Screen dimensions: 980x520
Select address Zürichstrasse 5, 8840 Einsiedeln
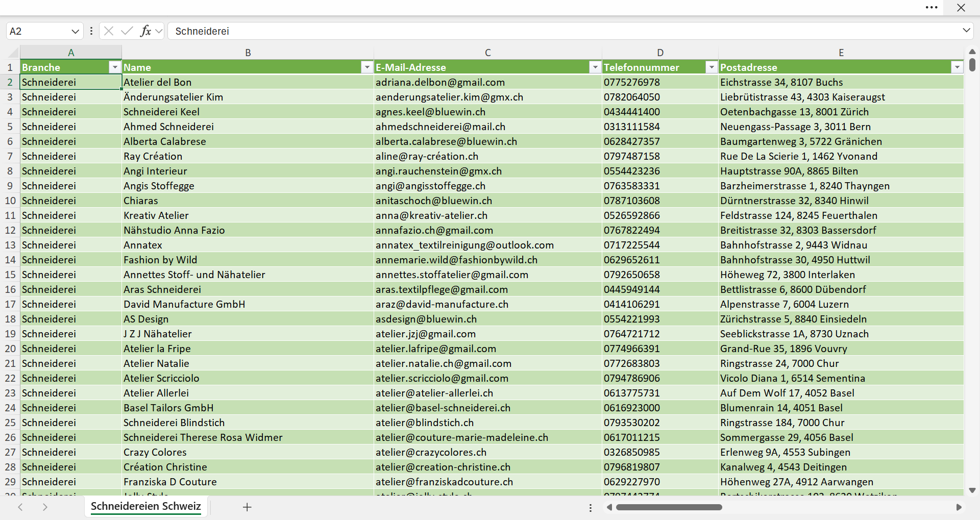pyautogui.click(x=841, y=319)
